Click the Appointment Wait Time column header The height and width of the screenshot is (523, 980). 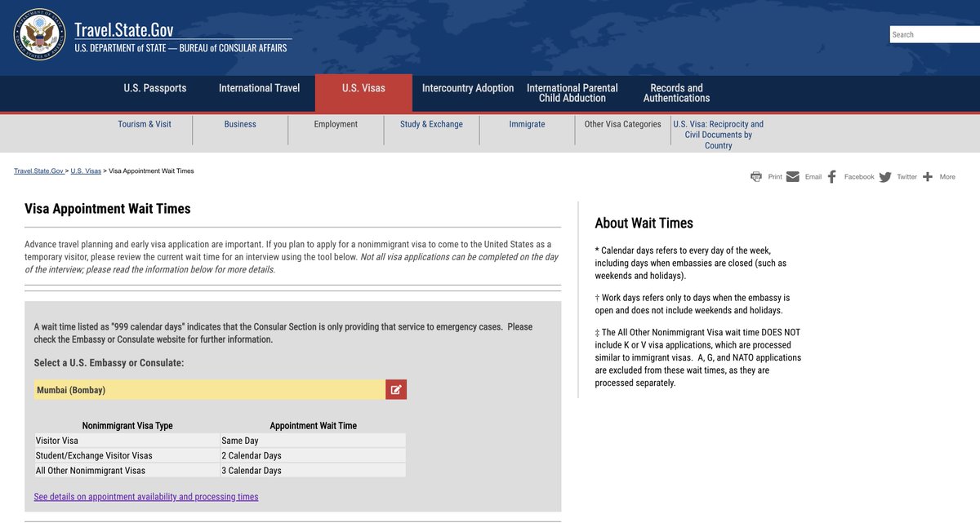point(314,426)
